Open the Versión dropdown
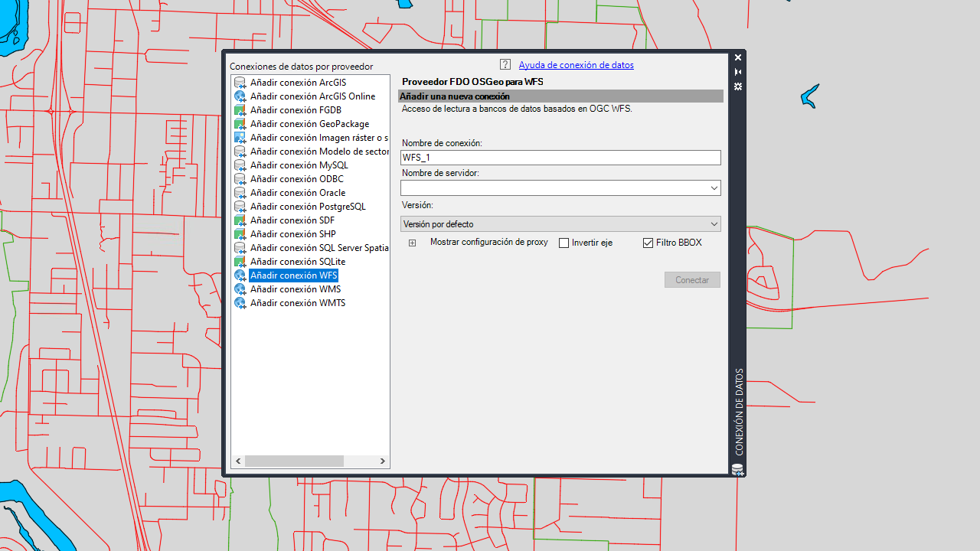Image resolution: width=980 pixels, height=551 pixels. click(x=714, y=223)
